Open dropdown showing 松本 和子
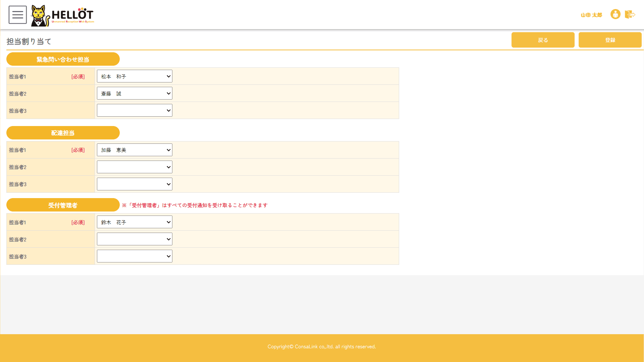644x362 pixels. coord(135,76)
